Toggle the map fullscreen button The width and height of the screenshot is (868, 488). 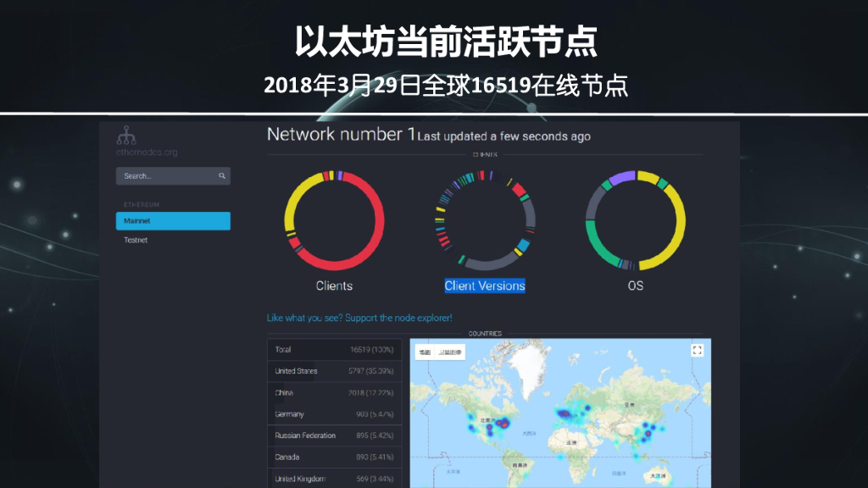click(697, 350)
